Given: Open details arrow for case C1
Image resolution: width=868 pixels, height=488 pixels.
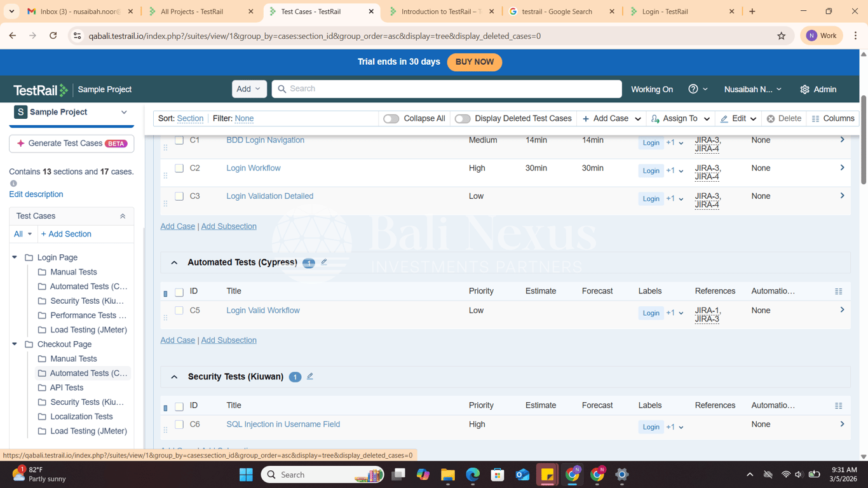Looking at the screenshot, I should pos(842,140).
